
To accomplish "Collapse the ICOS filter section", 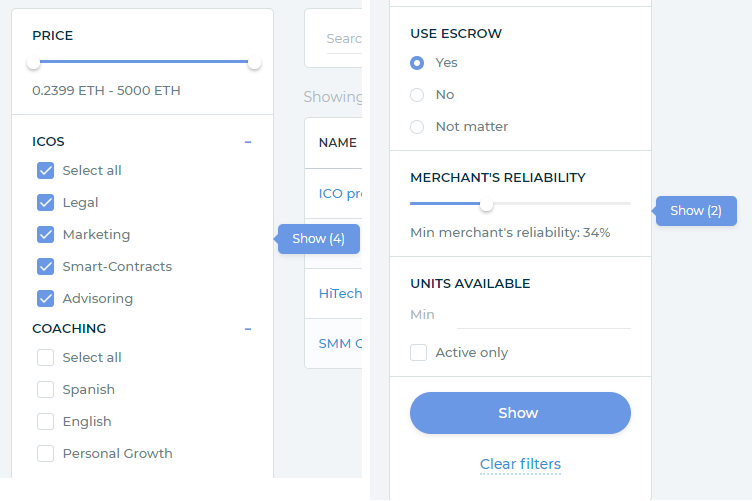I will (248, 142).
